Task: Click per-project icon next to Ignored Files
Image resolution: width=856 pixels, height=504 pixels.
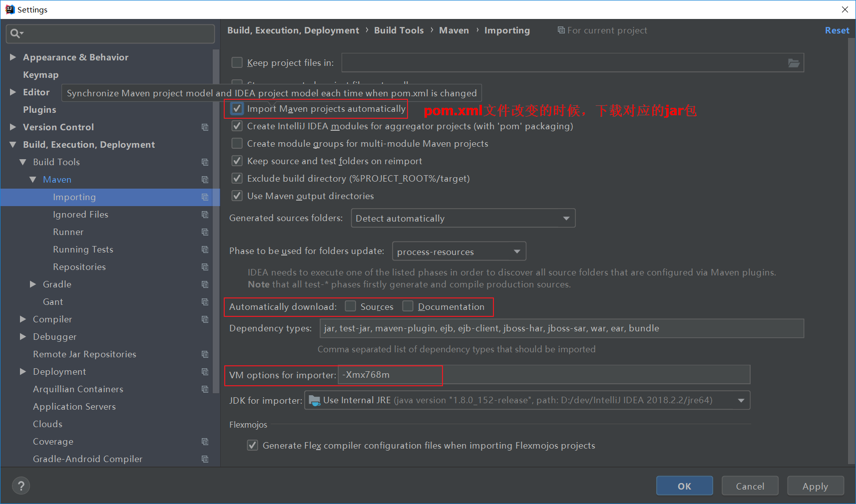Action: (x=205, y=215)
